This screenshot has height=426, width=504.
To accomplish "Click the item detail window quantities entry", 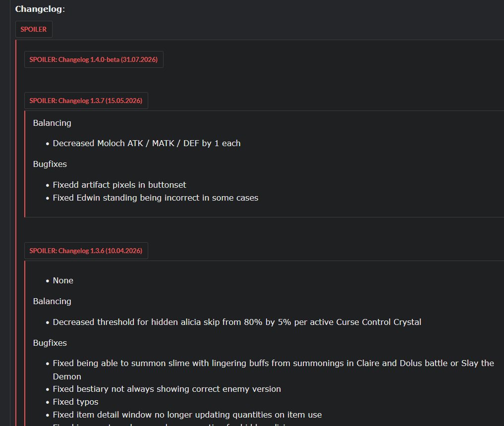I will tap(187, 415).
